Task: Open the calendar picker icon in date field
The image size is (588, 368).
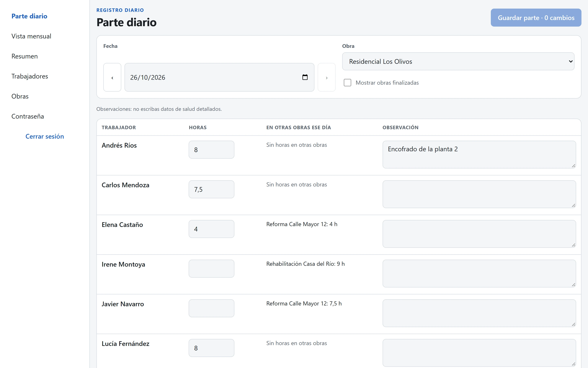Action: pos(305,77)
